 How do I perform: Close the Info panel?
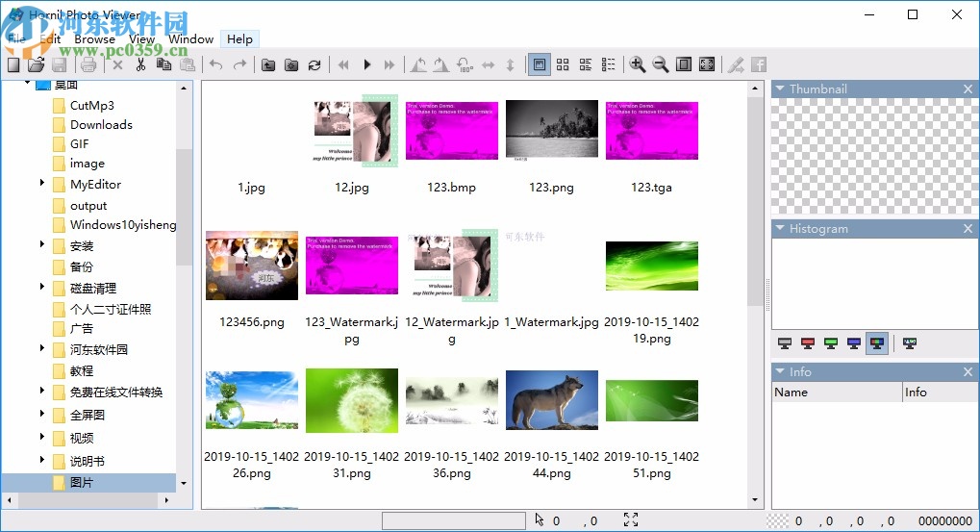pos(968,371)
